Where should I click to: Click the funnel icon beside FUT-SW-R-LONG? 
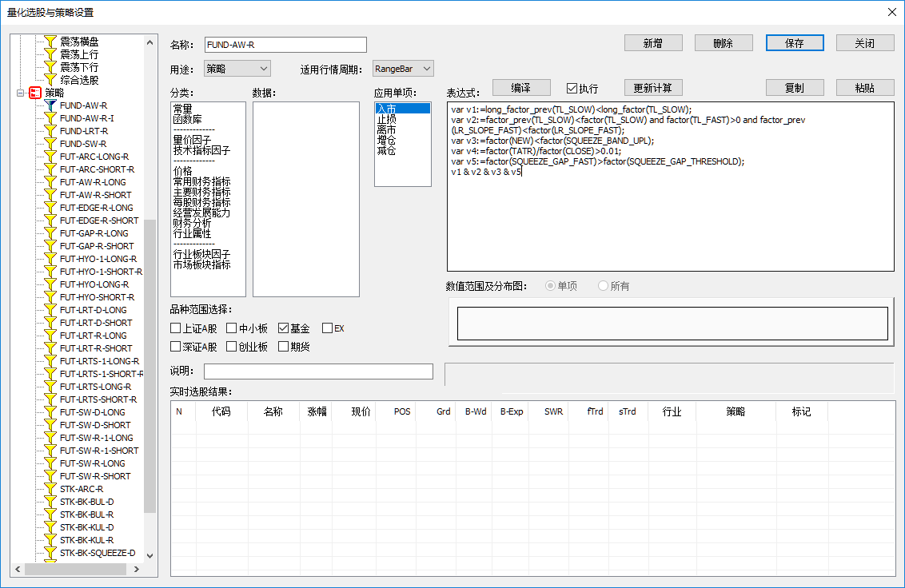pyautogui.click(x=51, y=463)
